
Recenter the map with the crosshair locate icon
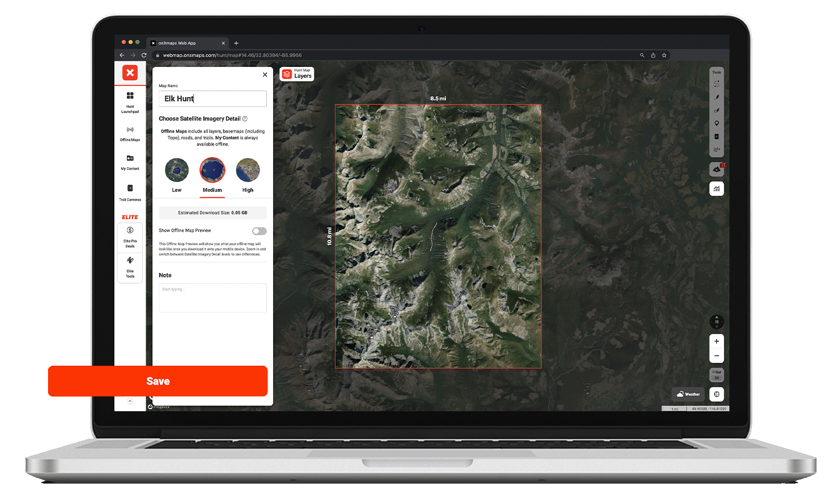coord(717,394)
